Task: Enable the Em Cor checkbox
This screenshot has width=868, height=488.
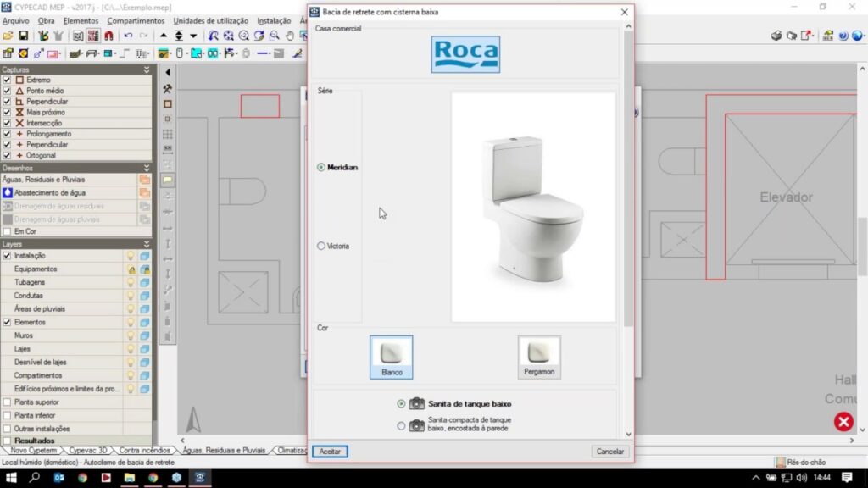Action: [7, 231]
